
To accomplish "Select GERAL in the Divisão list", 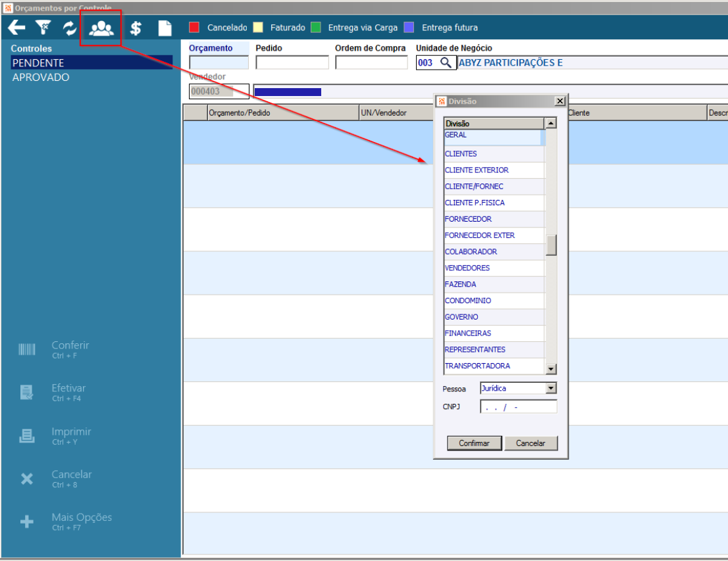I will tap(494, 137).
